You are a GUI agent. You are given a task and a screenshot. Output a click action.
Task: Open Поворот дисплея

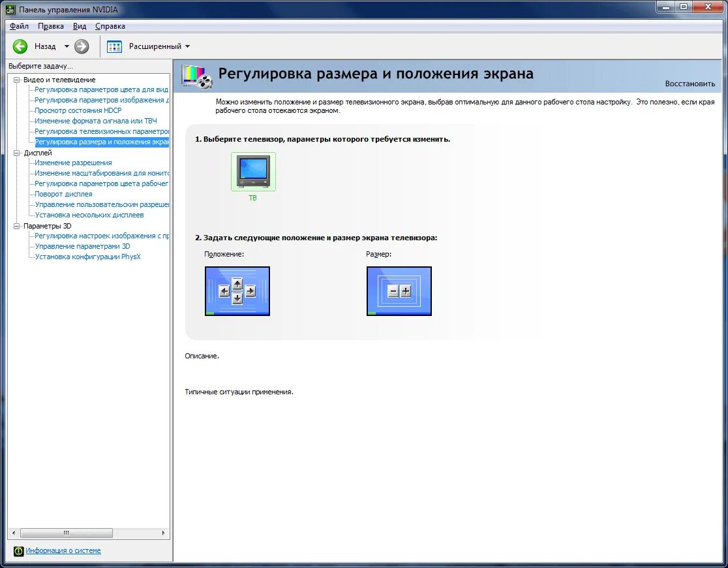(x=64, y=194)
